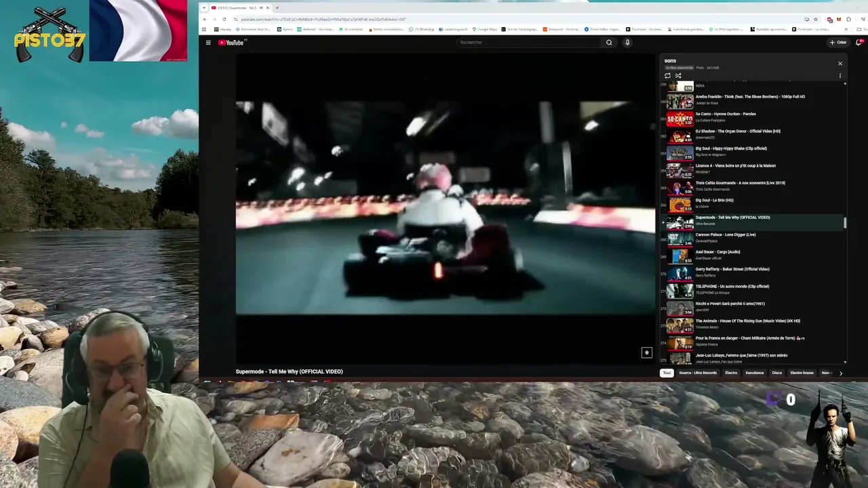
Task: Click the playlist scrollbar thumb
Action: click(845, 222)
